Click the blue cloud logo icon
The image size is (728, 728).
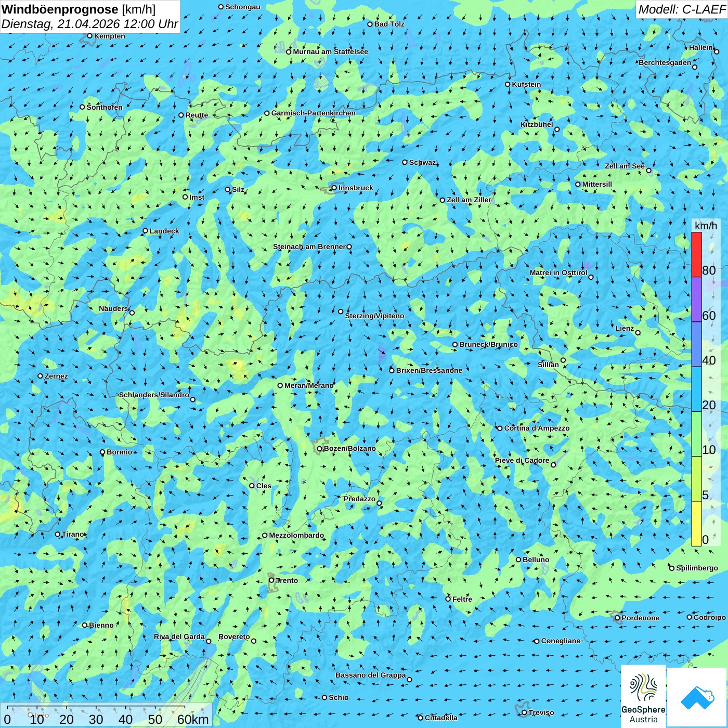pos(697,697)
